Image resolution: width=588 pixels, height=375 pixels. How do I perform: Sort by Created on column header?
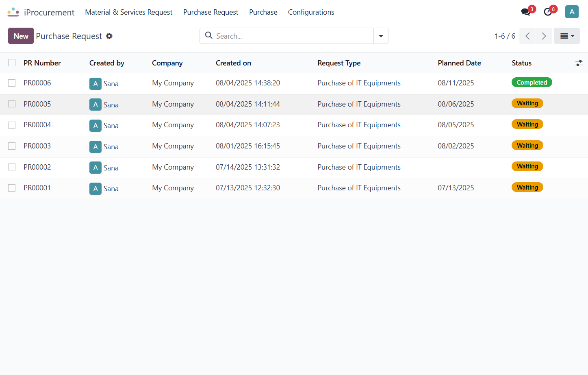pos(233,63)
